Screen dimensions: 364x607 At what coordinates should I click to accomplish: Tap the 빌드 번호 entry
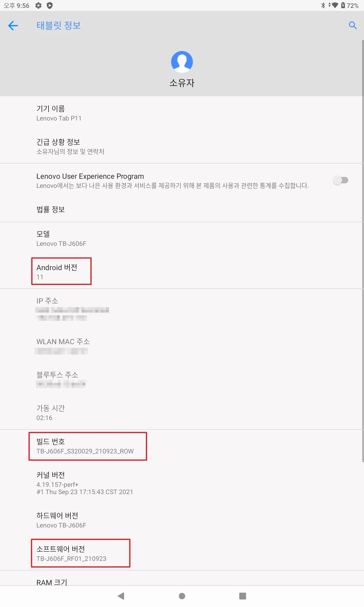(182, 446)
